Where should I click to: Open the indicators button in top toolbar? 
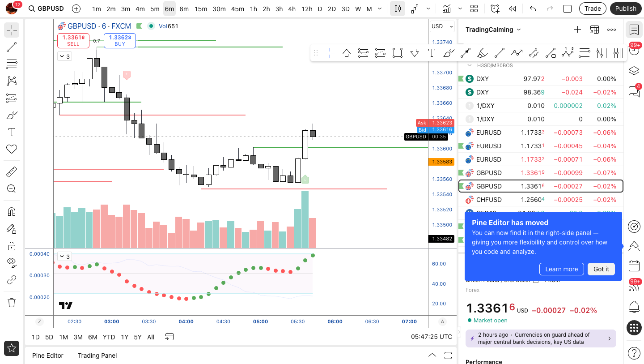(x=446, y=9)
